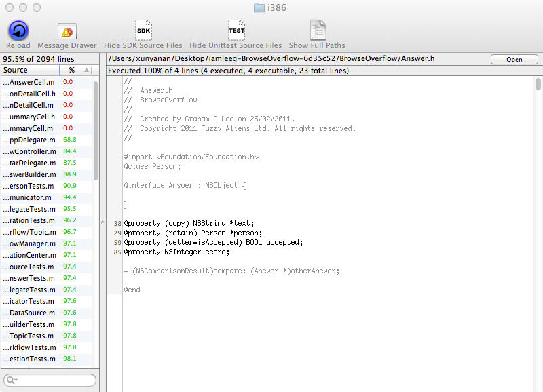Select the ...estionTests.m row

(x=45, y=359)
